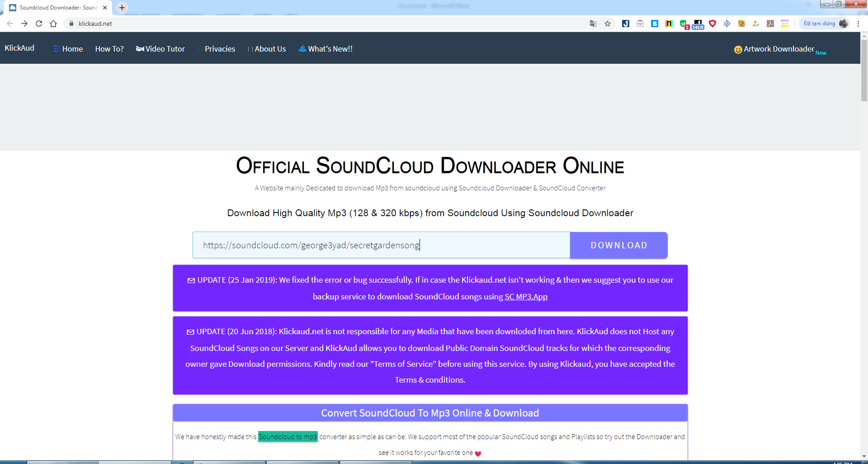This screenshot has width=868, height=464.
Task: Click the browser Forward arrow
Action: (24, 24)
